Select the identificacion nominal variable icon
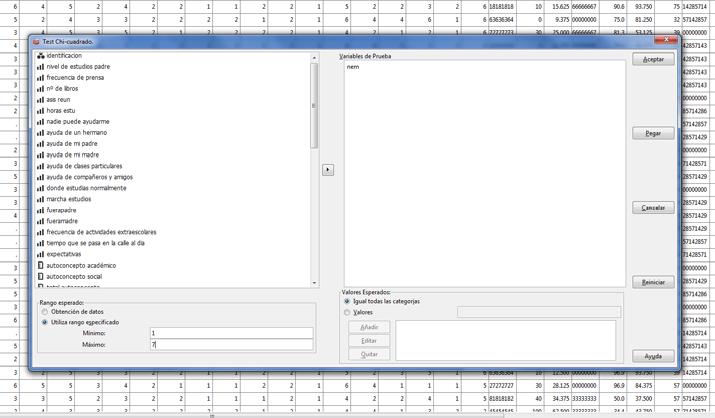Viewport: 715px width, 418px height. pyautogui.click(x=41, y=56)
